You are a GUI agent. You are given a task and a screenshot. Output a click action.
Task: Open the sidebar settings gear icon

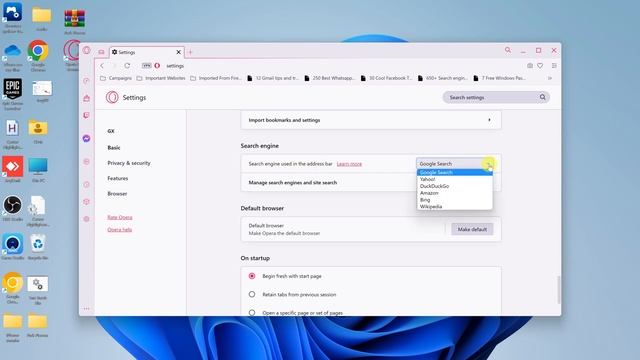[86, 219]
